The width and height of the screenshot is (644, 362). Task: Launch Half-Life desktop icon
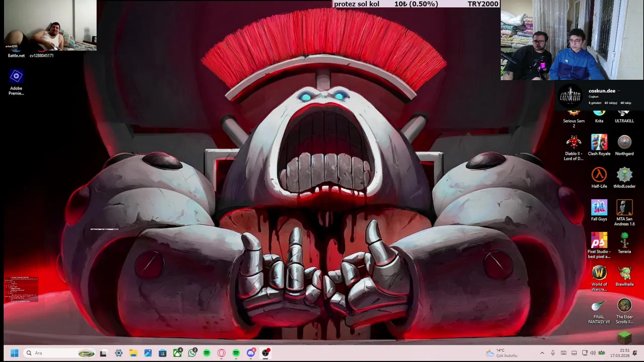(599, 178)
